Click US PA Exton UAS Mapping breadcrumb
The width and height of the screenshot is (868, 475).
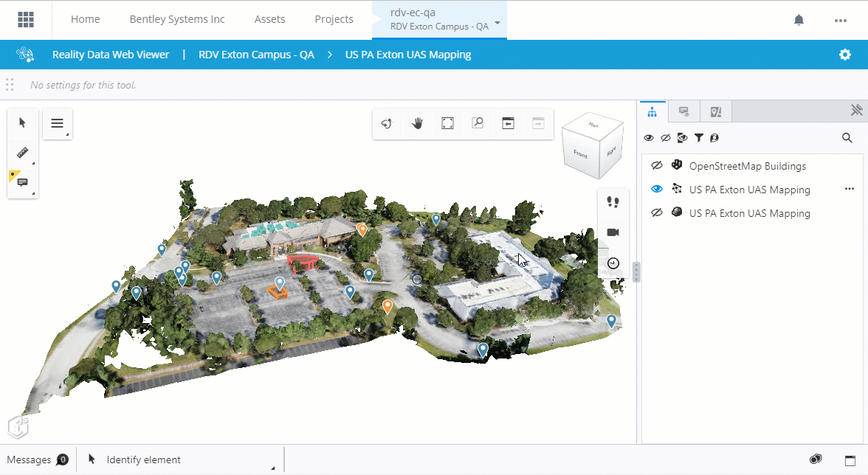(x=408, y=55)
